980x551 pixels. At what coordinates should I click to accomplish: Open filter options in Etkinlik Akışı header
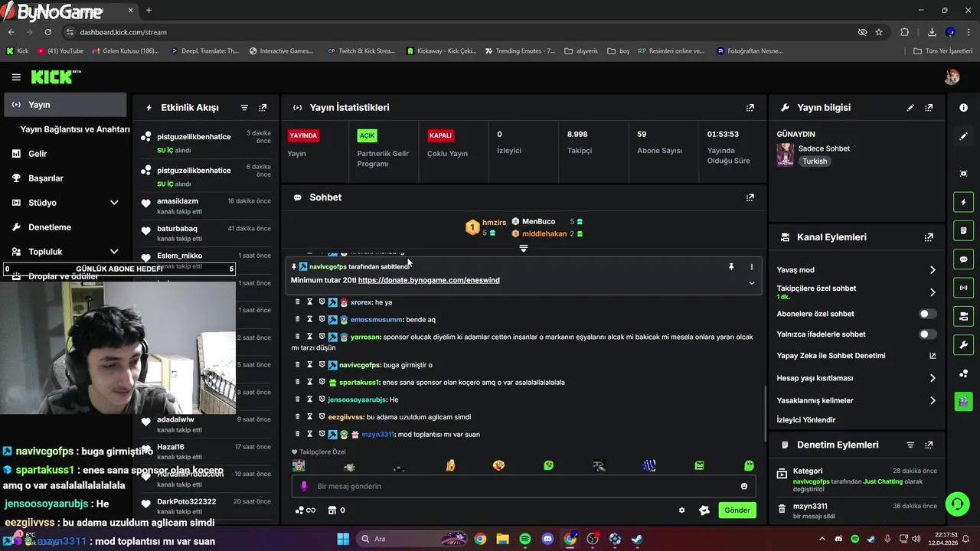[244, 108]
